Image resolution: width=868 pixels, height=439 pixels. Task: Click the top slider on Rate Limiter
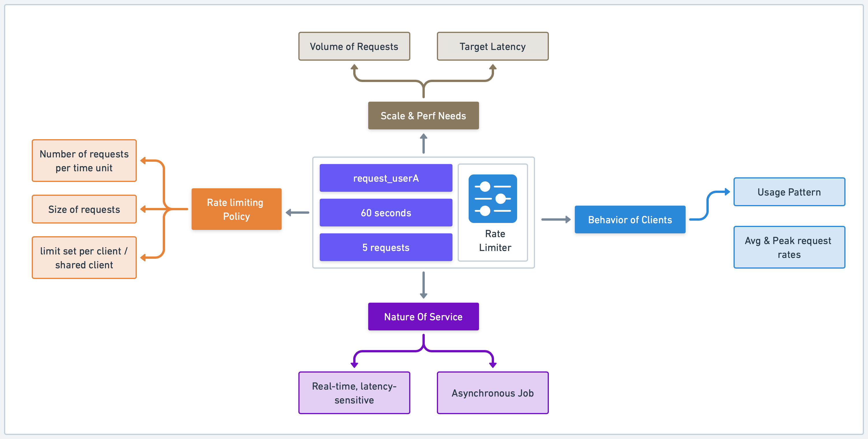click(x=487, y=185)
